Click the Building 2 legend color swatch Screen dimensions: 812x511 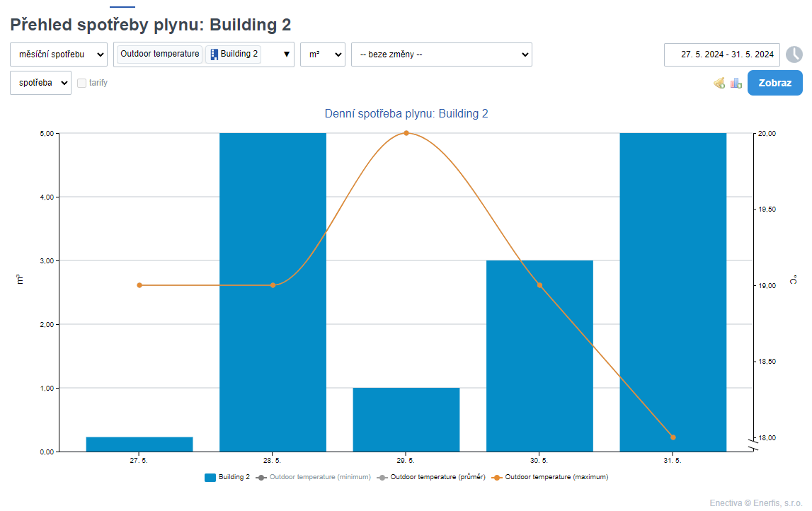point(210,477)
